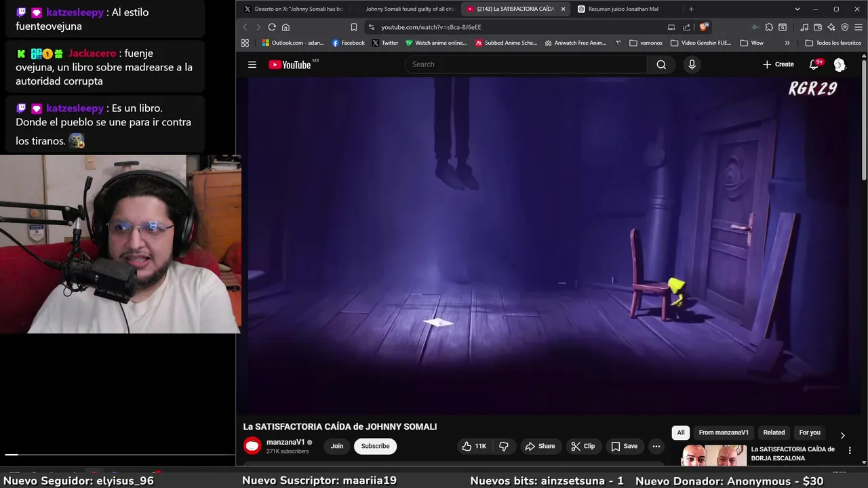Open Twitter bookmark
Screen dimensions: 868x488
385,43
